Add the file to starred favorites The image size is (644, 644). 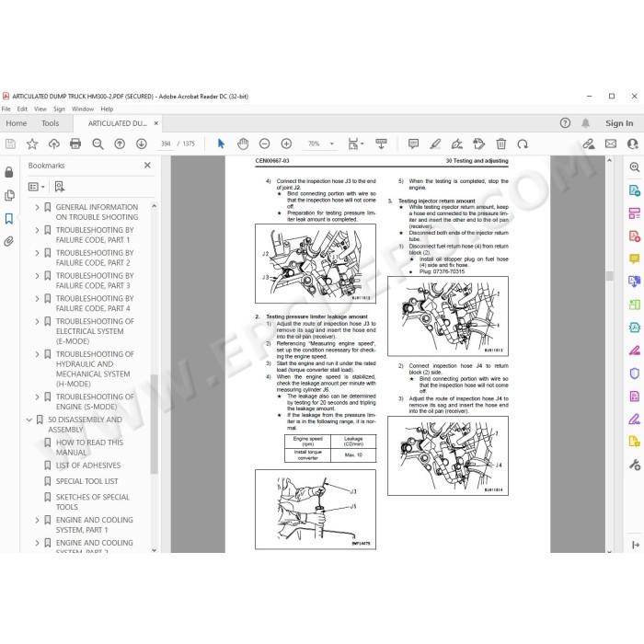click(x=32, y=144)
